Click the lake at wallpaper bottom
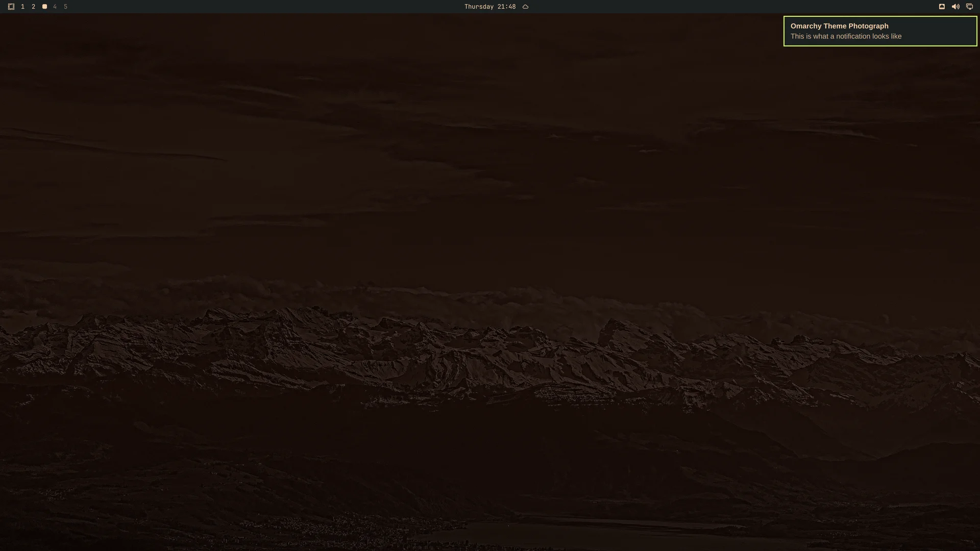The height and width of the screenshot is (551, 980). coord(612,533)
